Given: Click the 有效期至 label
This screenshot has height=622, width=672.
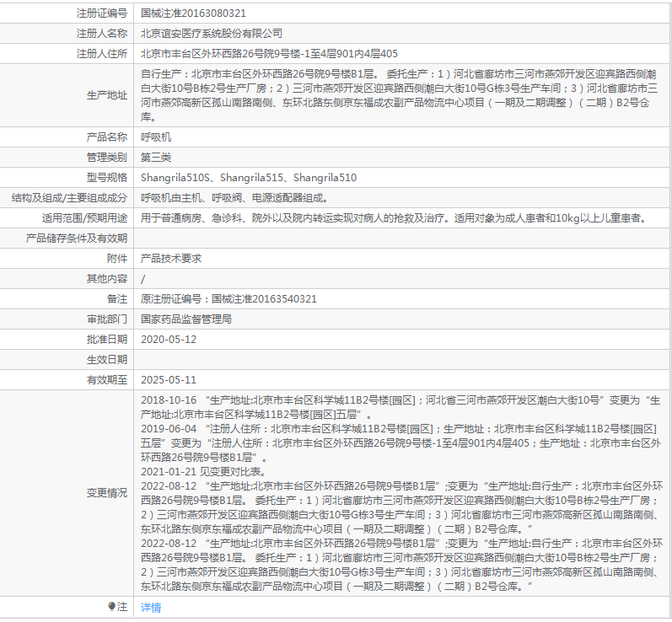Looking at the screenshot, I should [107, 380].
